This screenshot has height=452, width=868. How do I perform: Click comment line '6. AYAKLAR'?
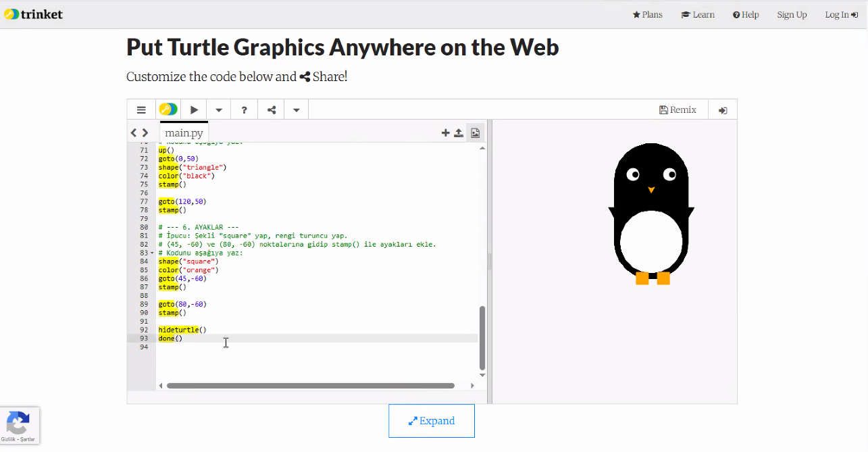click(x=199, y=227)
